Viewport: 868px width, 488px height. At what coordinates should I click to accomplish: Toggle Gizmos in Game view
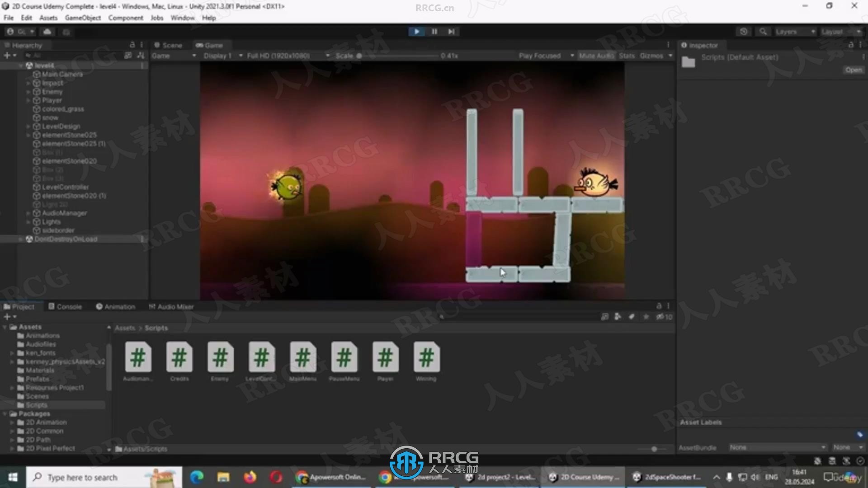651,56
